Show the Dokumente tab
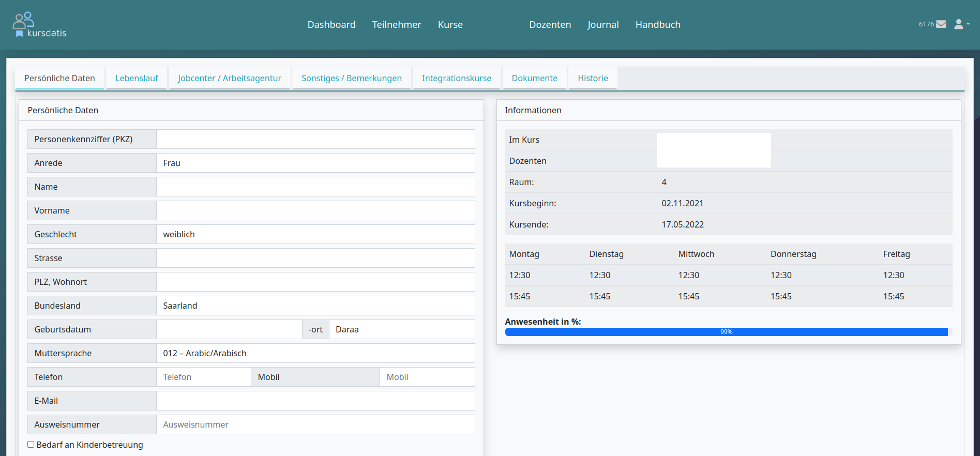This screenshot has width=980, height=456. pos(534,78)
